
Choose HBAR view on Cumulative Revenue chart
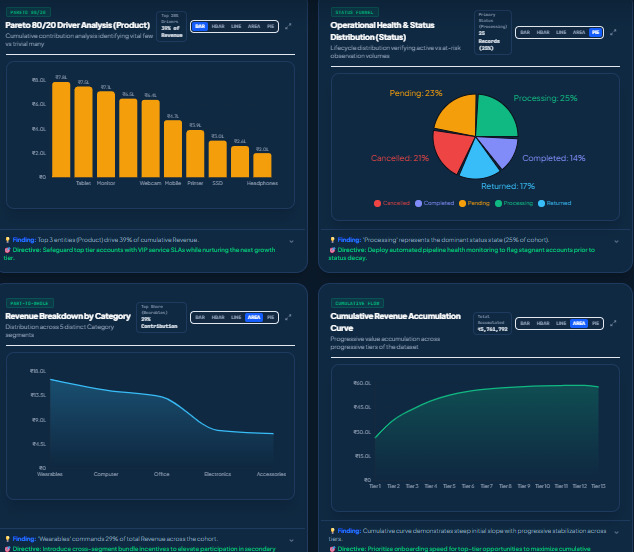click(543, 324)
